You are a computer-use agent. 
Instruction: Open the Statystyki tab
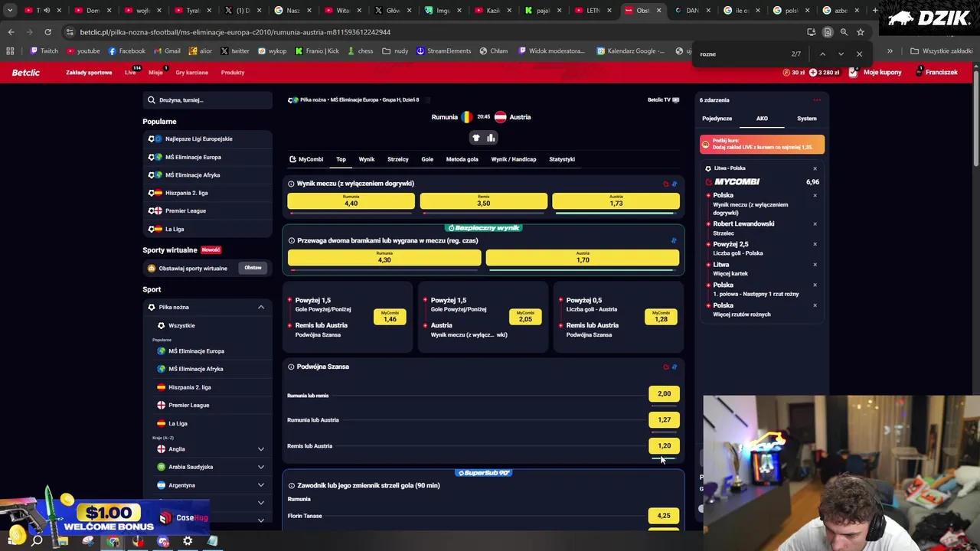coord(562,159)
